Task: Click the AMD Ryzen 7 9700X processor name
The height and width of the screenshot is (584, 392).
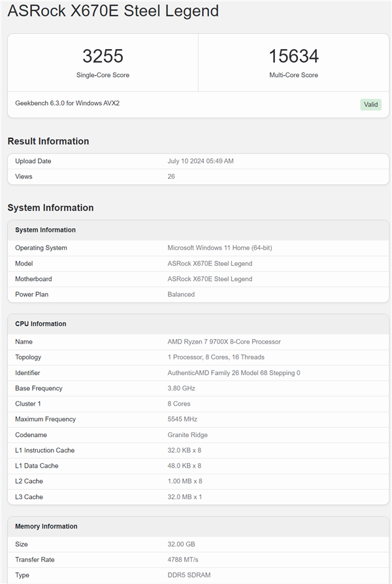Action: click(224, 342)
